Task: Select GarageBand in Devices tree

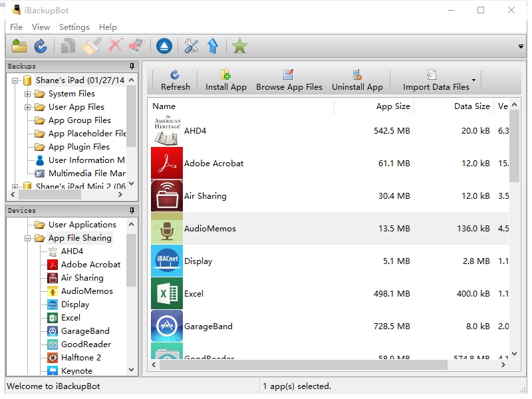Action: tap(85, 331)
